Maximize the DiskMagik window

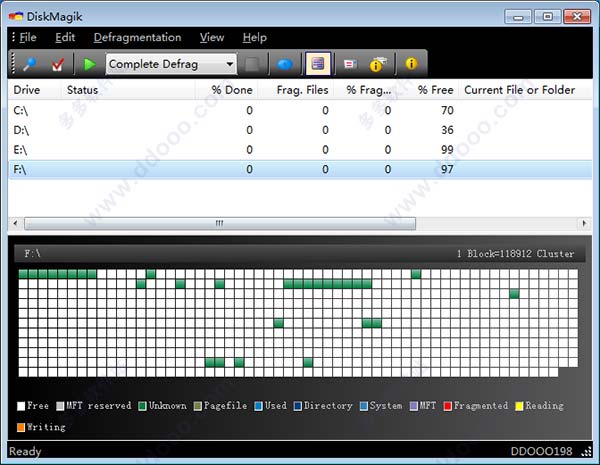[x=548, y=17]
